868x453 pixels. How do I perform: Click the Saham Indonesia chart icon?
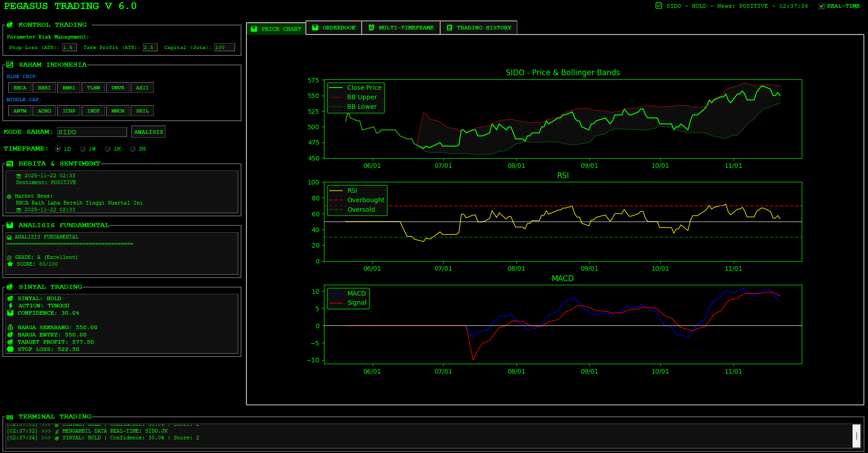[x=10, y=65]
